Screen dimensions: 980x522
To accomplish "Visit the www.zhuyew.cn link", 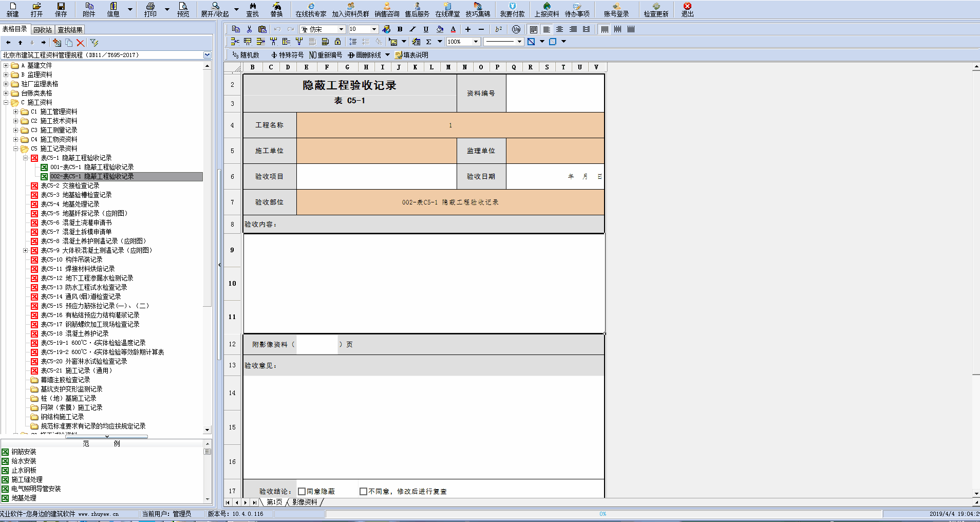I will (98, 513).
